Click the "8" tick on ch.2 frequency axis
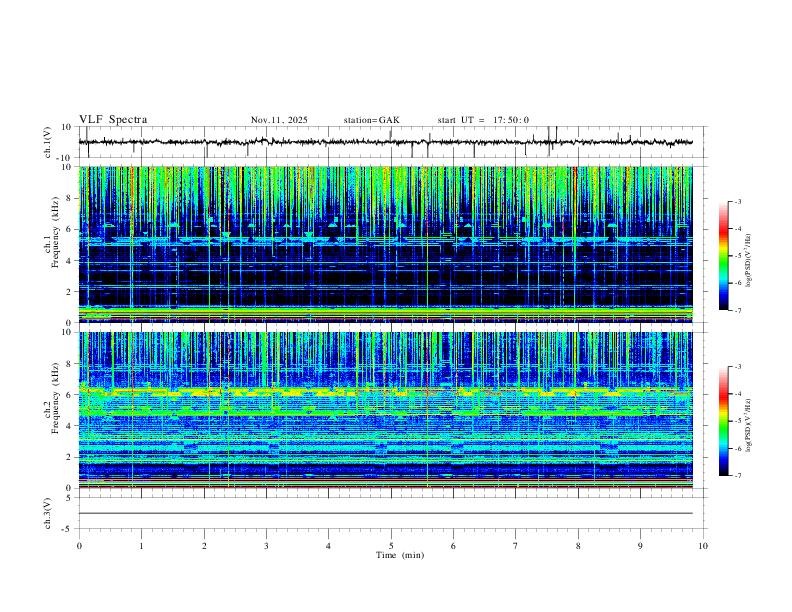 [69, 364]
